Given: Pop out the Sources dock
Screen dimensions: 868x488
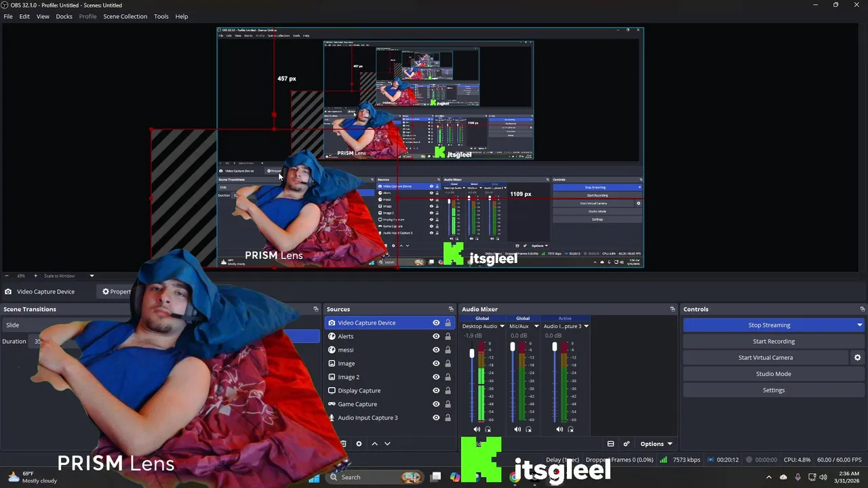Looking at the screenshot, I should pyautogui.click(x=451, y=309).
